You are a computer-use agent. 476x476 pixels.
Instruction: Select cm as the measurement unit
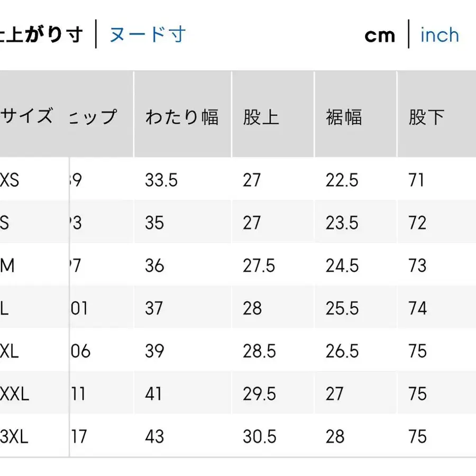pos(380,35)
